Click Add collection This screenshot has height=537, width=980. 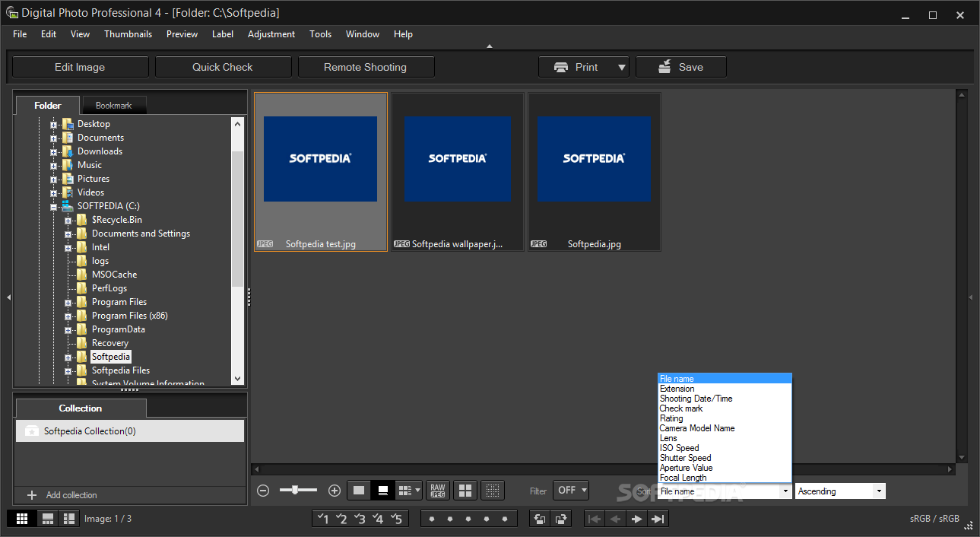tap(71, 495)
